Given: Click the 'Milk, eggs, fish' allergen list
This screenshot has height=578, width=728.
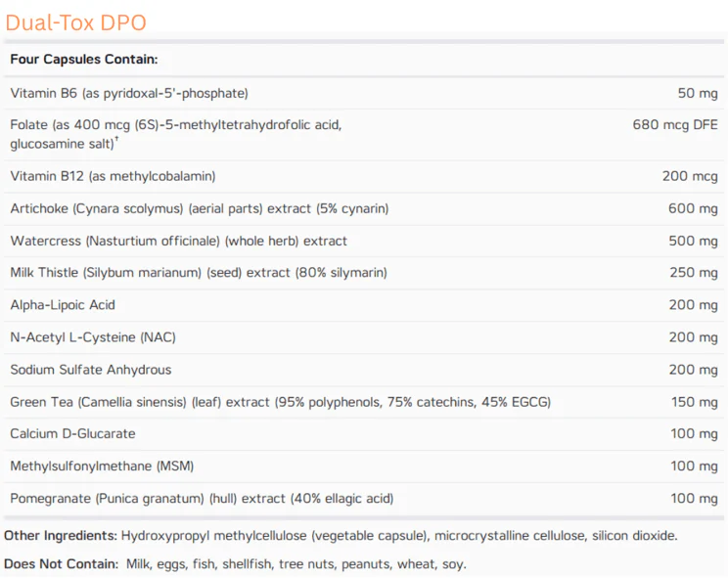Looking at the screenshot, I should (296, 564).
